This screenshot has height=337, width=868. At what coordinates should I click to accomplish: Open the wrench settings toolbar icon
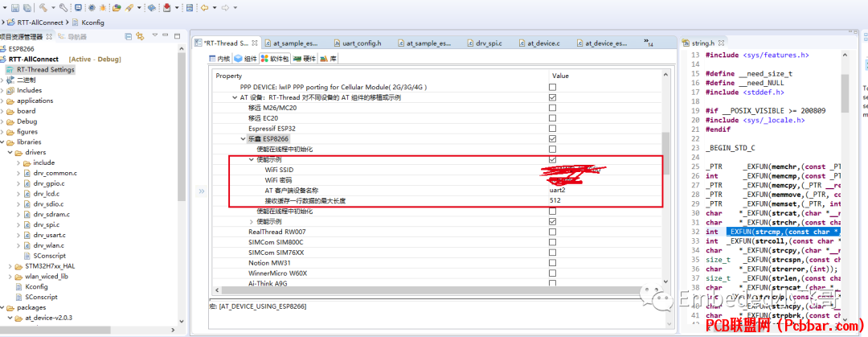[63, 8]
